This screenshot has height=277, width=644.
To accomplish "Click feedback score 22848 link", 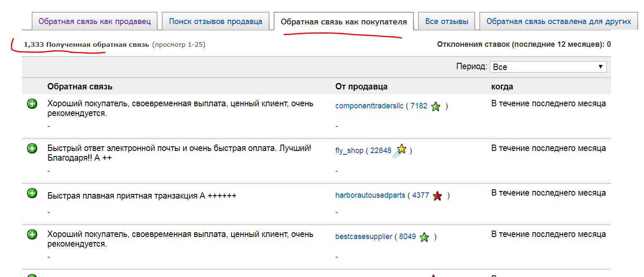I will [x=380, y=151].
